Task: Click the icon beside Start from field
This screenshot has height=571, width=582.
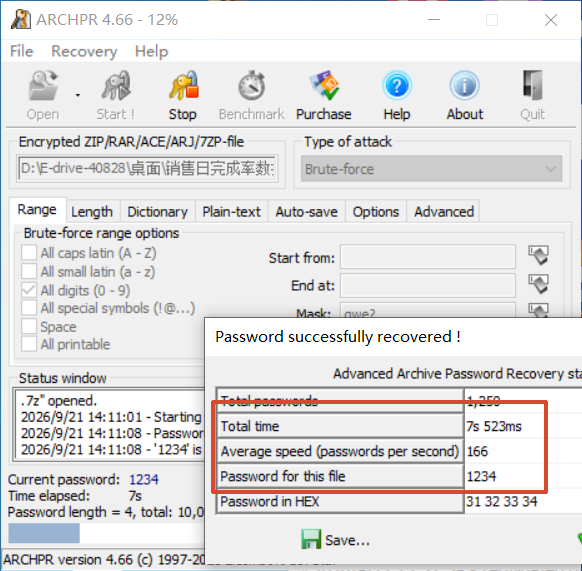Action: coord(538,255)
